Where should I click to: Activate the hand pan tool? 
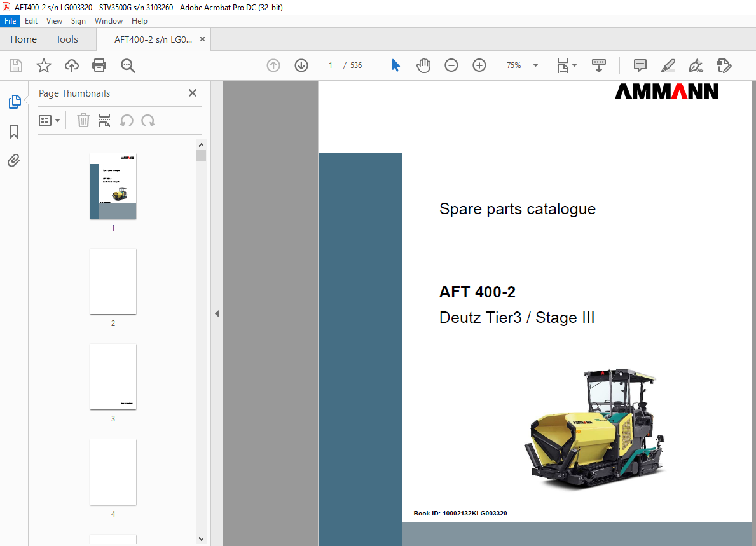pyautogui.click(x=423, y=65)
